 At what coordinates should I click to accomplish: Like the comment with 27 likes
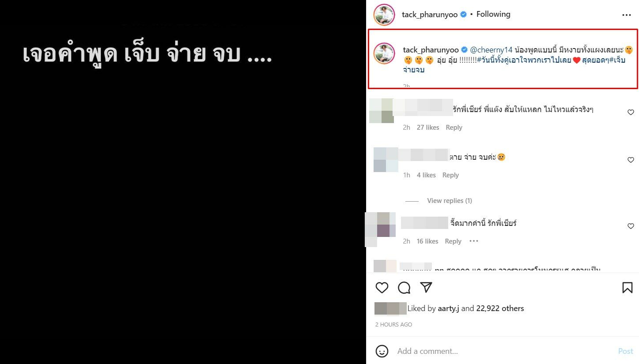pyautogui.click(x=631, y=113)
